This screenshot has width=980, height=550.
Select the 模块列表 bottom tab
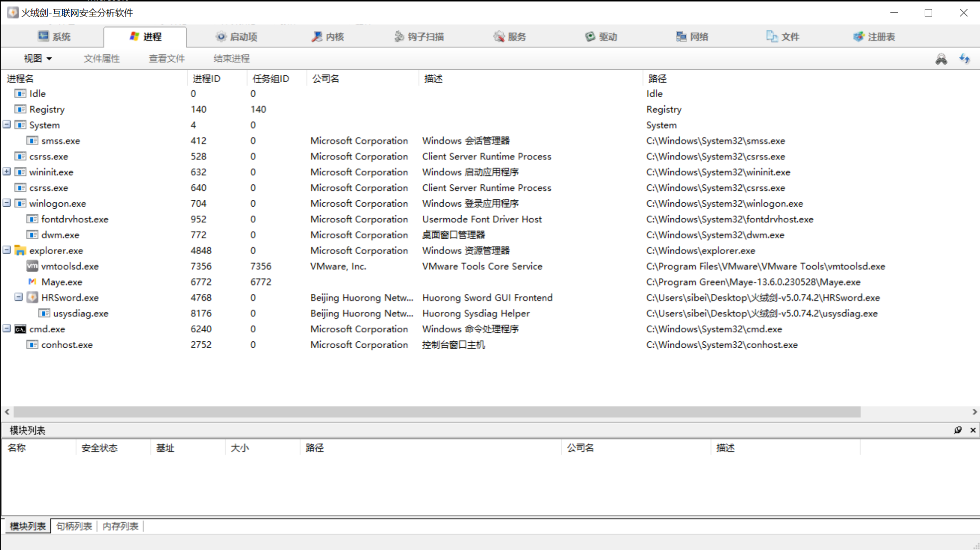[28, 526]
